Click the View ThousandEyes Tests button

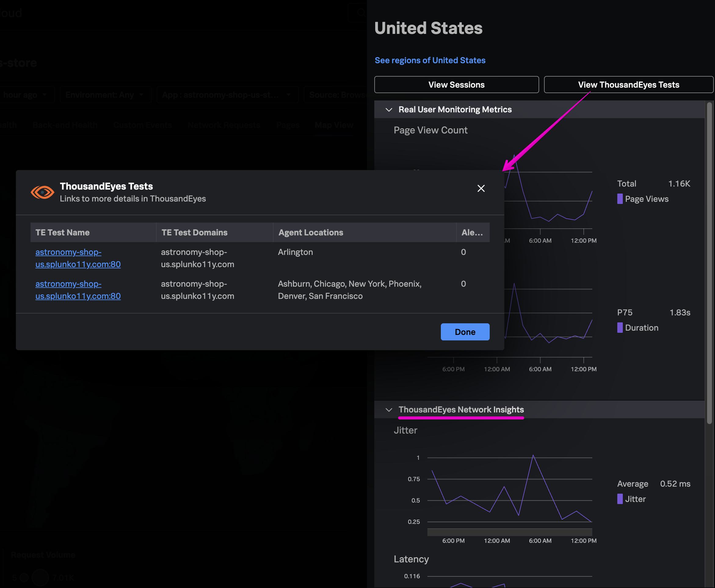(x=628, y=85)
